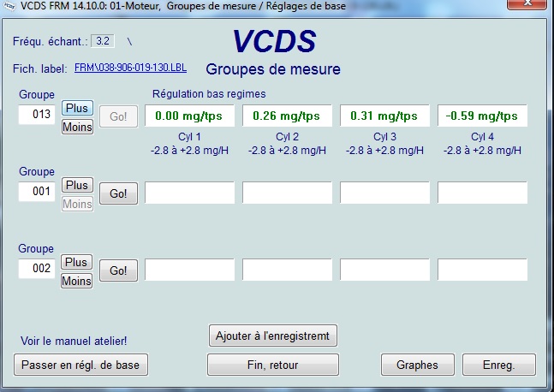Click the disabled Moins button for group 001
The width and height of the screenshot is (554, 392).
tap(77, 204)
